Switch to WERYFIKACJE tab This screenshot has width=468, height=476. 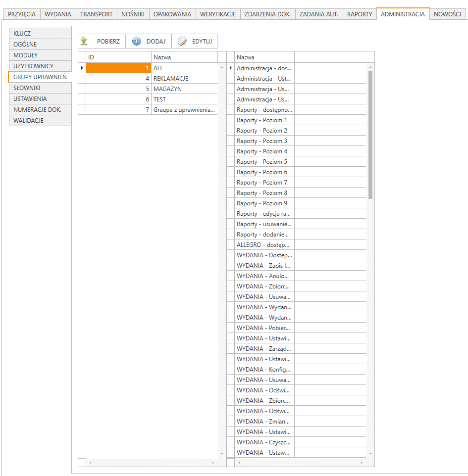pyautogui.click(x=218, y=14)
